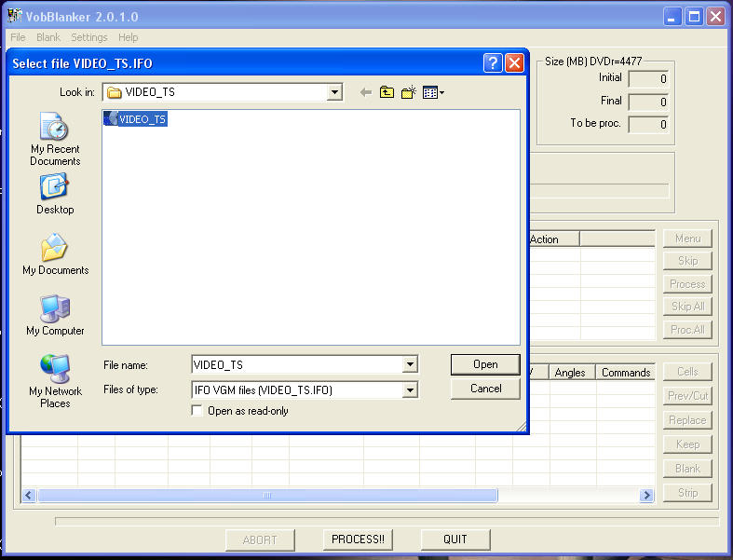Click the Process button in side panel
Image resolution: width=733 pixels, height=560 pixels.
(687, 284)
